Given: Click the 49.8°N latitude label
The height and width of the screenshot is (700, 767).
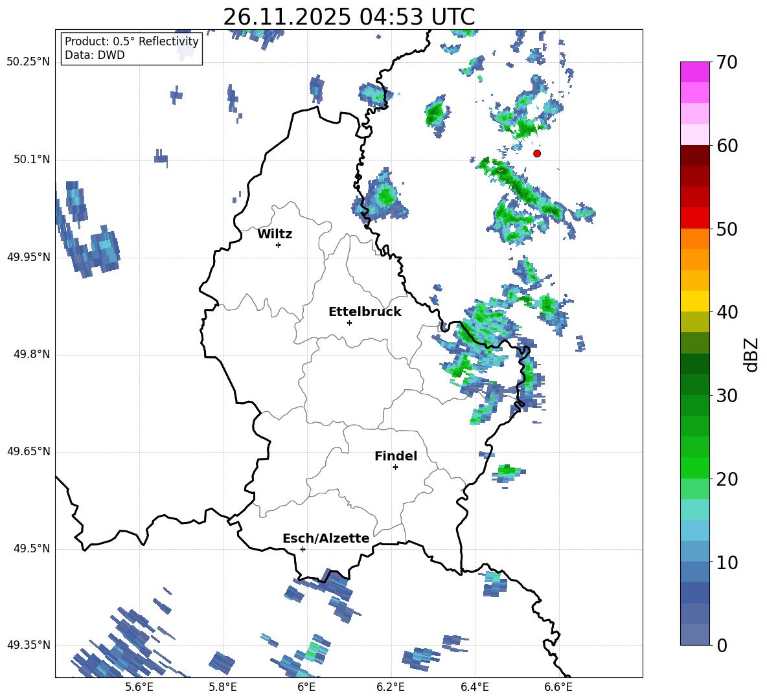Looking at the screenshot, I should pyautogui.click(x=32, y=354).
